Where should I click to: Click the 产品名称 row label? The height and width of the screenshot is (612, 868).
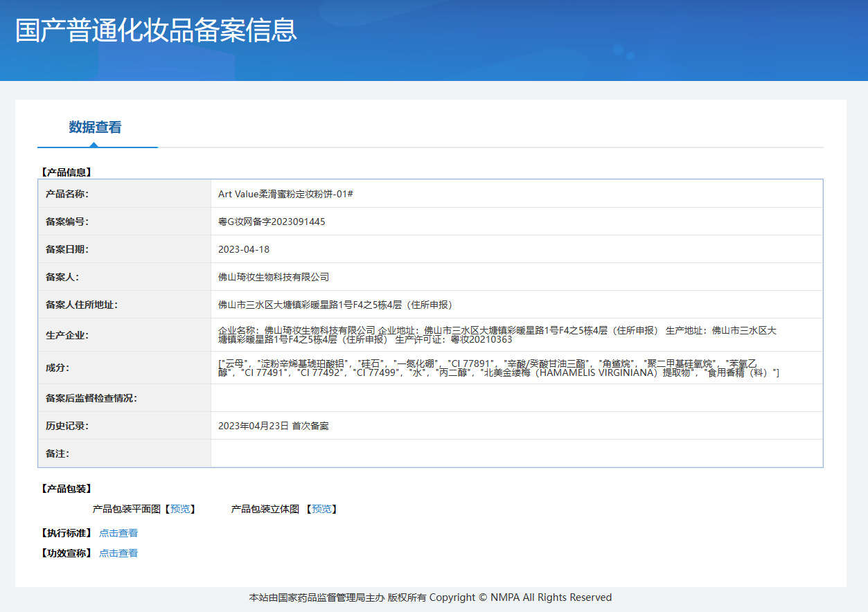click(x=67, y=194)
